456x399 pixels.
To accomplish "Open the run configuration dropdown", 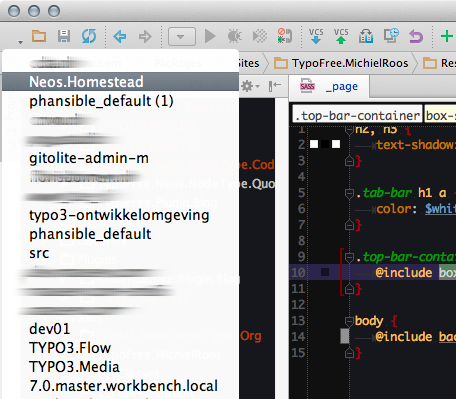I will tap(182, 36).
